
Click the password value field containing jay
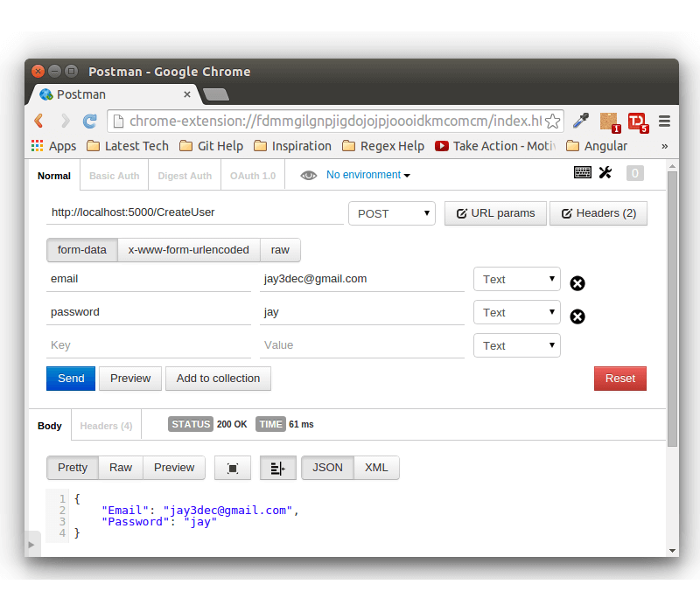pyautogui.click(x=362, y=313)
